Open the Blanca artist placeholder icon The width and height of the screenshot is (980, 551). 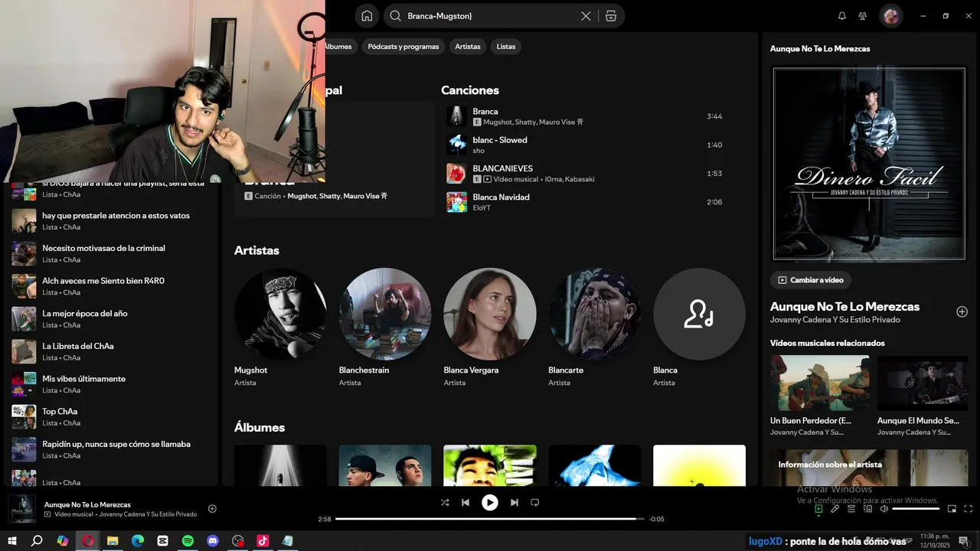pyautogui.click(x=699, y=314)
